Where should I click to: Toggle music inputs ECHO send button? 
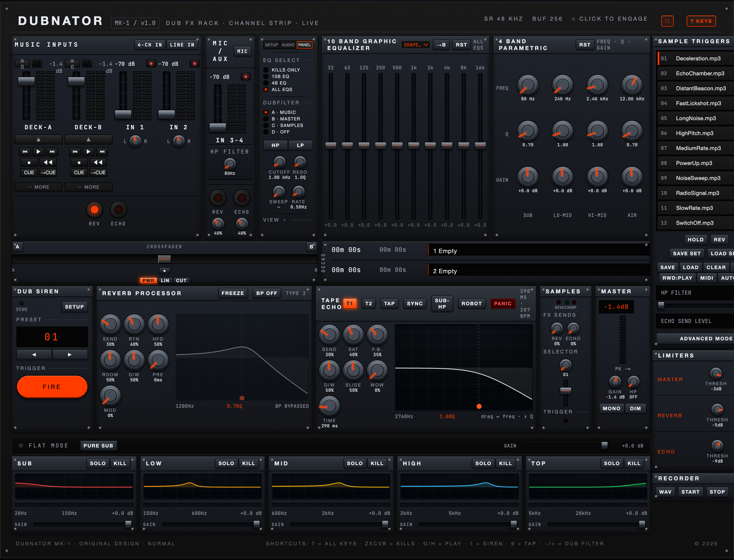click(x=118, y=210)
